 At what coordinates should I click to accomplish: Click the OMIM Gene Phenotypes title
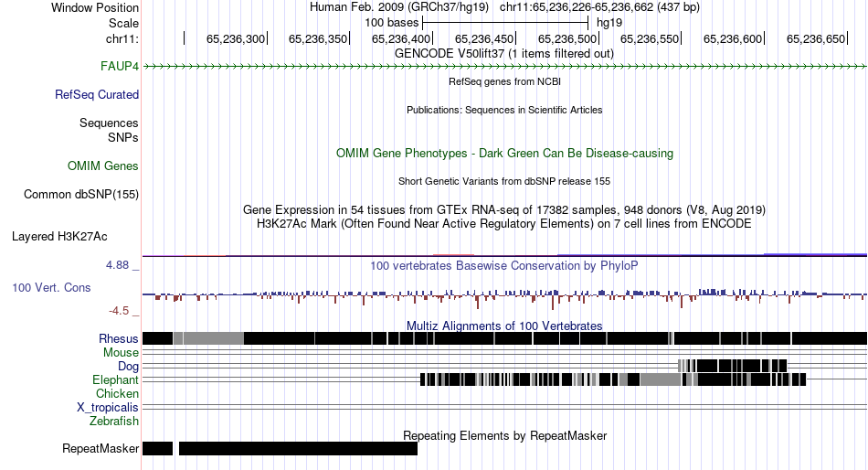tap(504, 154)
